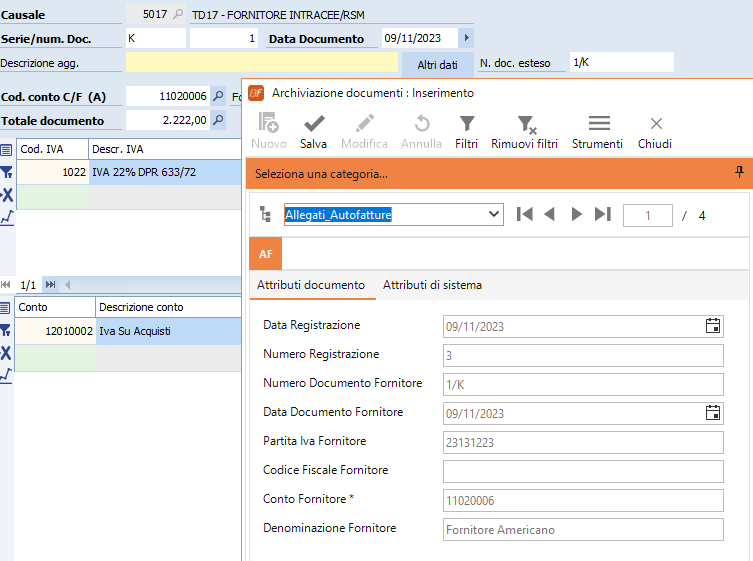Open calendar picker for Data Registrazione
The image size is (753, 561).
tap(713, 326)
